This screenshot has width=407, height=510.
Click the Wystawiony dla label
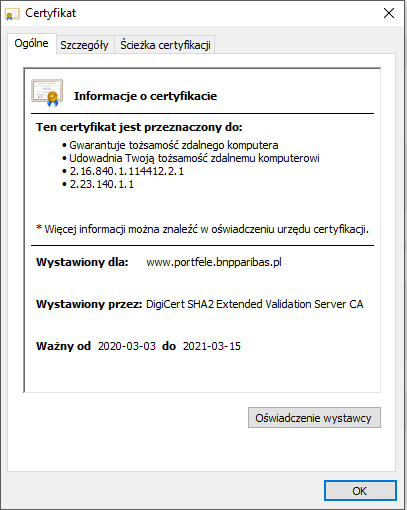[82, 262]
